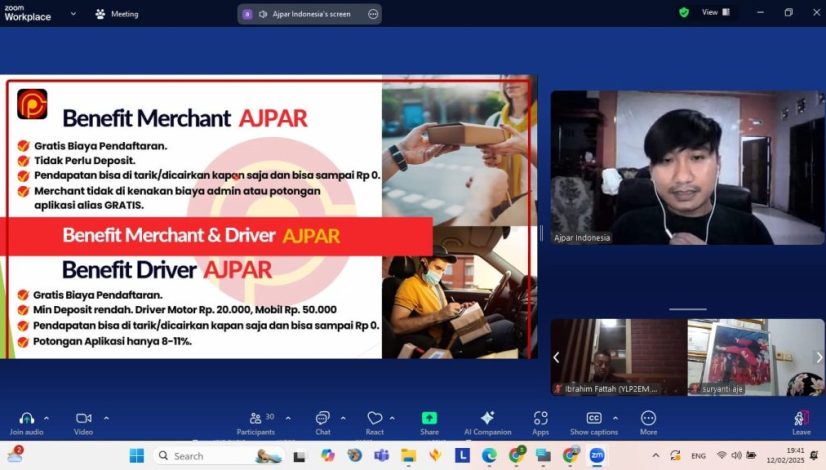Open AI Companion

coord(487,418)
